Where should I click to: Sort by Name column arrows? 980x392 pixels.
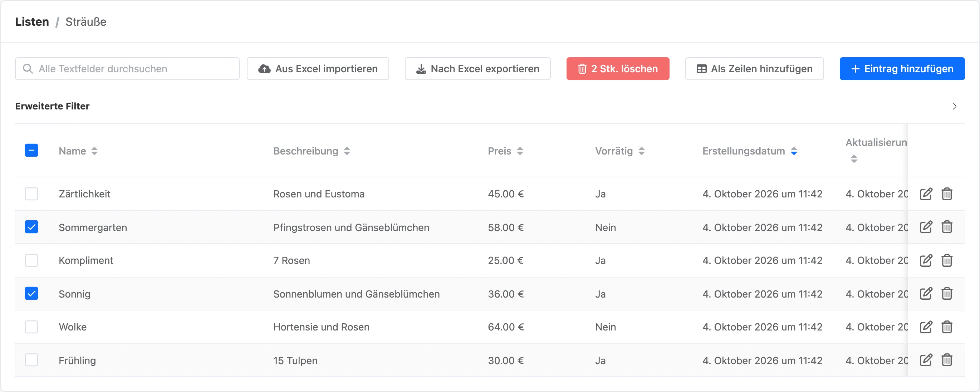pos(94,151)
